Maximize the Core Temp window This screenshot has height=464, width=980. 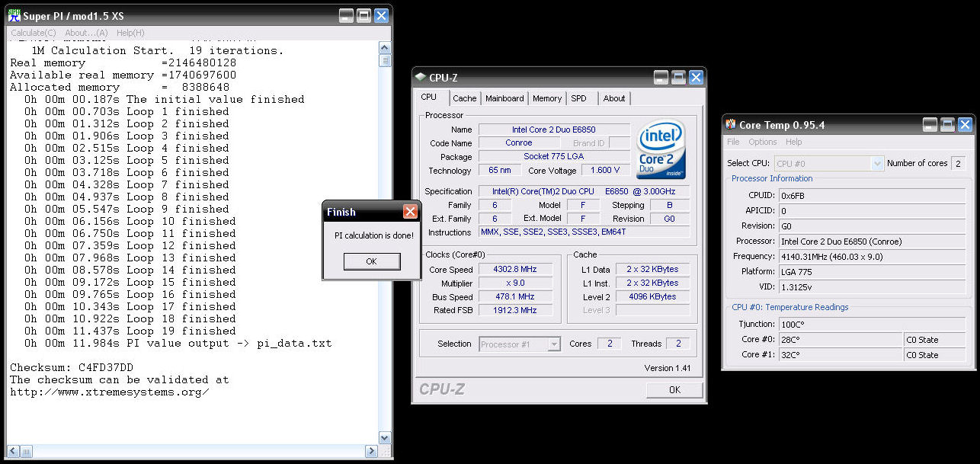(x=947, y=125)
